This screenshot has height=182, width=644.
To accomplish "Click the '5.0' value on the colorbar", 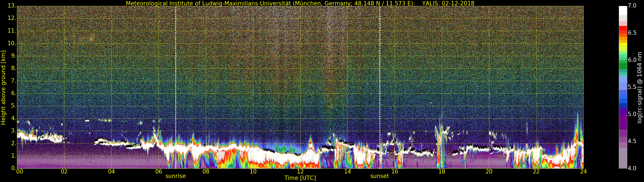I will pyautogui.click(x=632, y=114).
